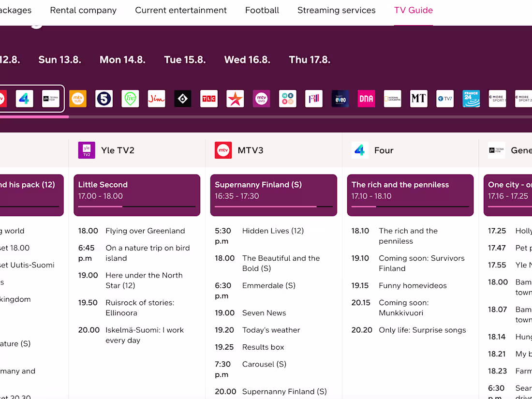Go to Rental company section
The image size is (532, 399).
click(83, 10)
